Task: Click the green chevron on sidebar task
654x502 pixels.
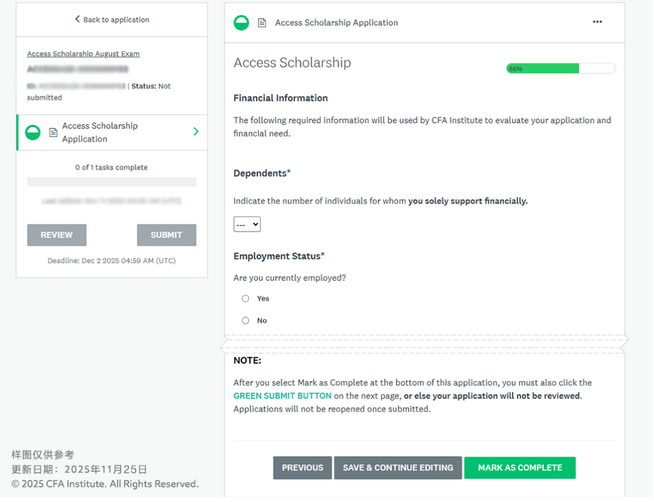Action: [195, 132]
